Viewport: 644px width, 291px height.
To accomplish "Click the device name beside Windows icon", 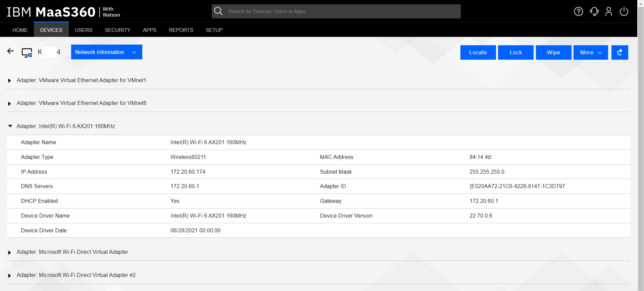I will tap(49, 52).
